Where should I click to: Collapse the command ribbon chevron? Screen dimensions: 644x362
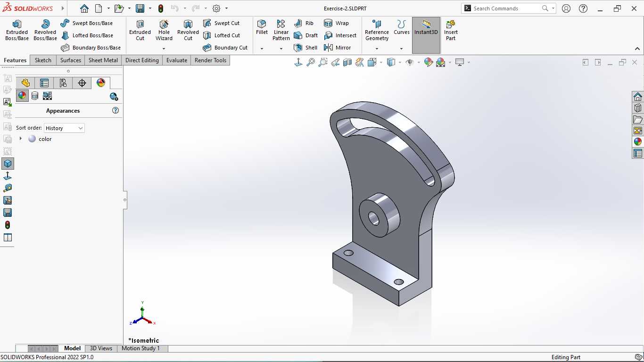(637, 49)
